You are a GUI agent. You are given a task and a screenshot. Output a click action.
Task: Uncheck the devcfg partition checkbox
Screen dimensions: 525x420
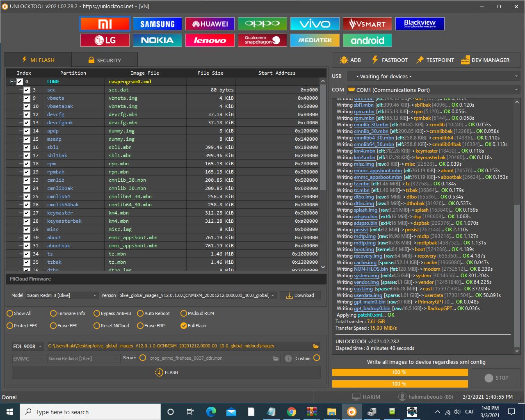click(x=27, y=114)
